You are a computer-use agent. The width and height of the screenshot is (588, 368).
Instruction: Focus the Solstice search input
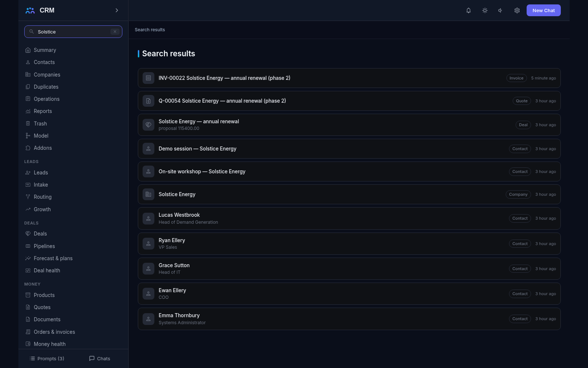(x=73, y=32)
